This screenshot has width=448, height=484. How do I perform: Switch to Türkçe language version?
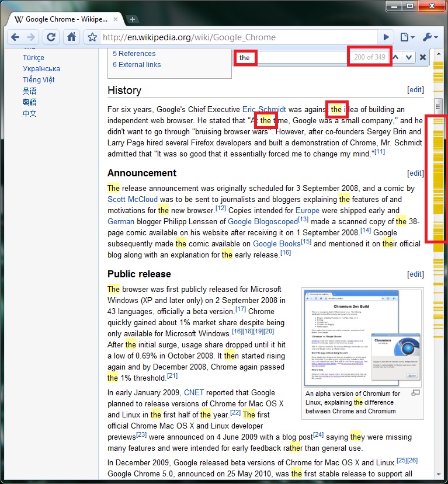[33, 58]
